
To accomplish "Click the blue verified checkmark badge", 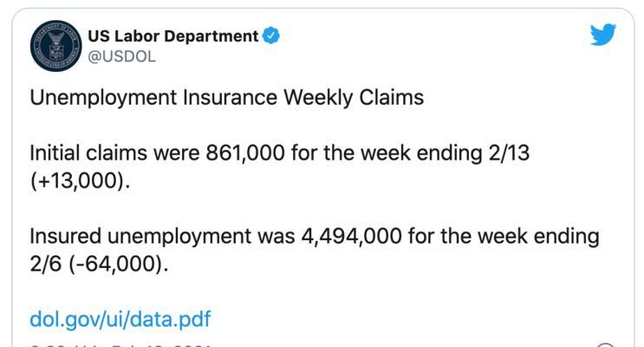I will 271,36.
